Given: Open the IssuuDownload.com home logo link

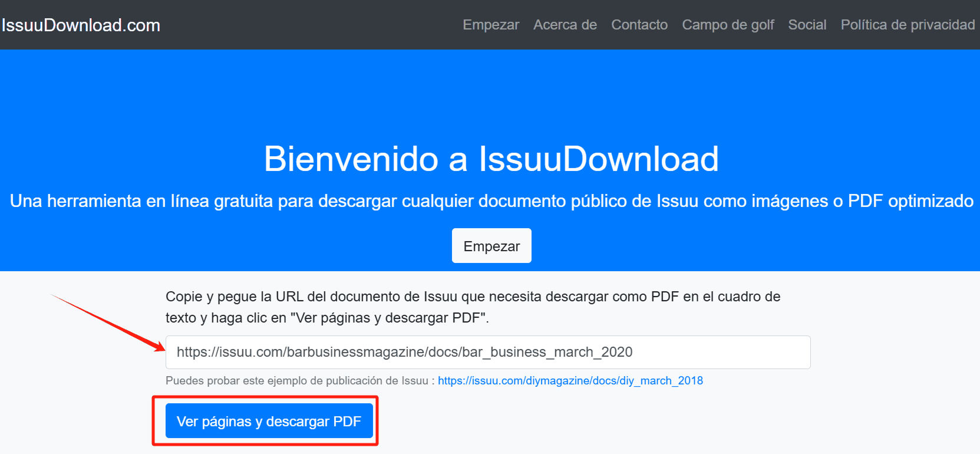Looking at the screenshot, I should (x=81, y=25).
